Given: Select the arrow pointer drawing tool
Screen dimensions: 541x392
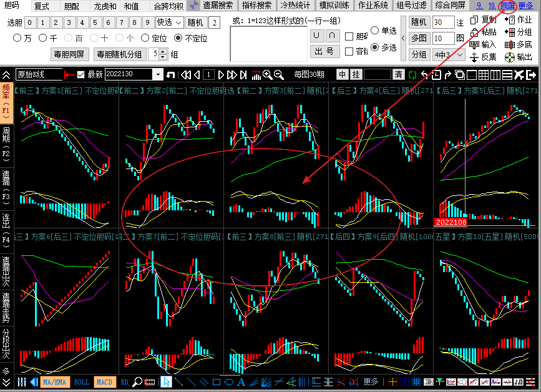Looking at the screenshot, I should pyautogui.click(x=166, y=381).
